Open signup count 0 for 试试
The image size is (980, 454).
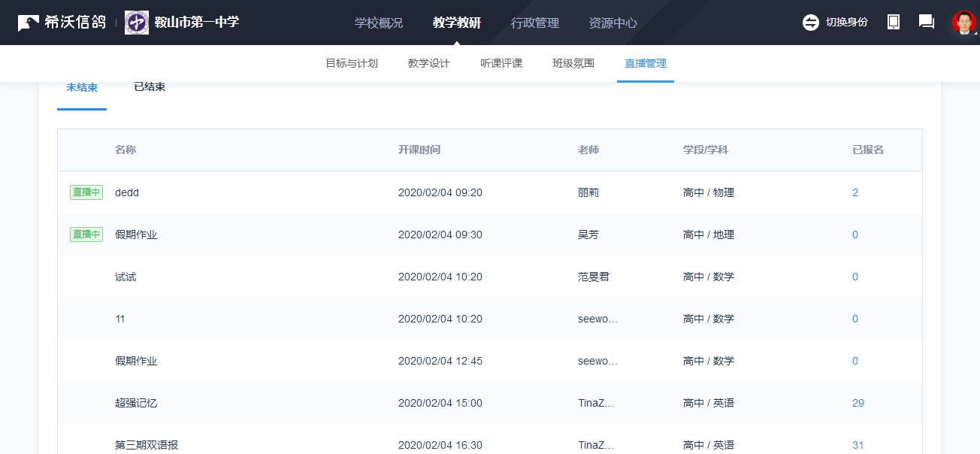click(855, 277)
